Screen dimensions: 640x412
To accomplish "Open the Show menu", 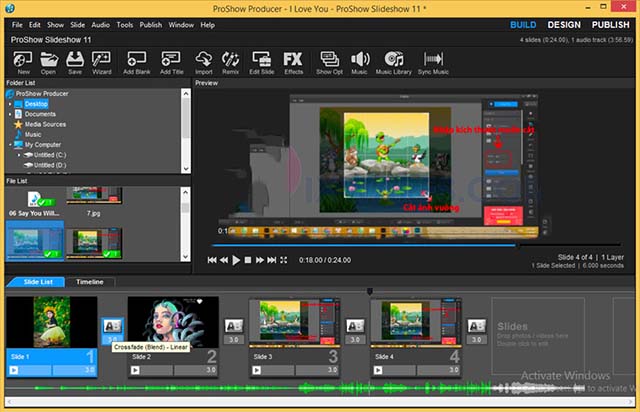I will 55,25.
